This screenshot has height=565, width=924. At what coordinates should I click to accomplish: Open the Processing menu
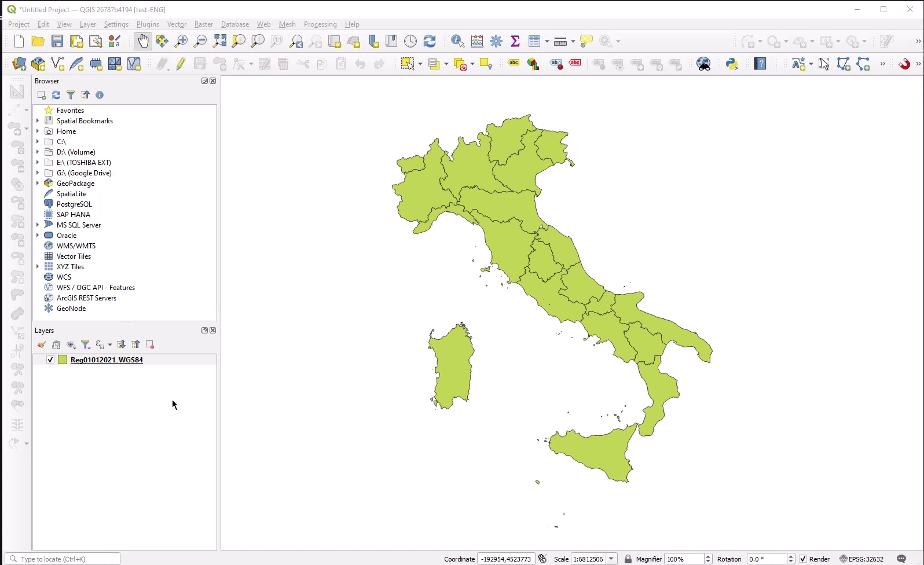320,24
